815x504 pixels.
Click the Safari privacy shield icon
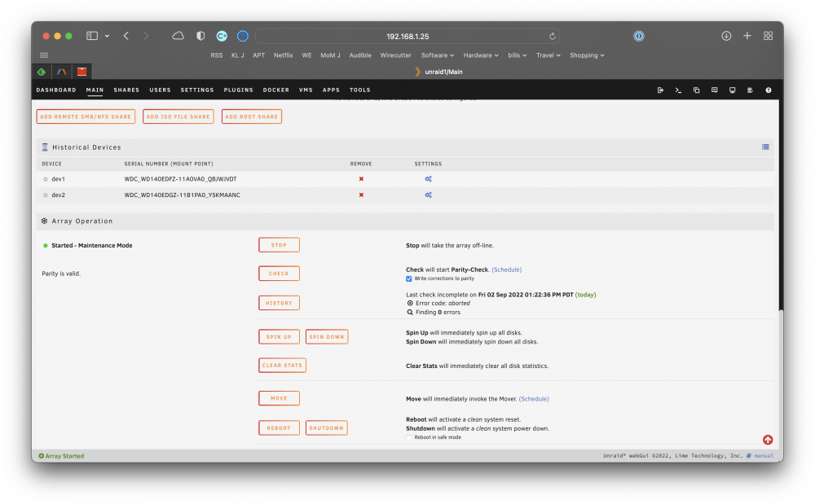click(x=200, y=36)
